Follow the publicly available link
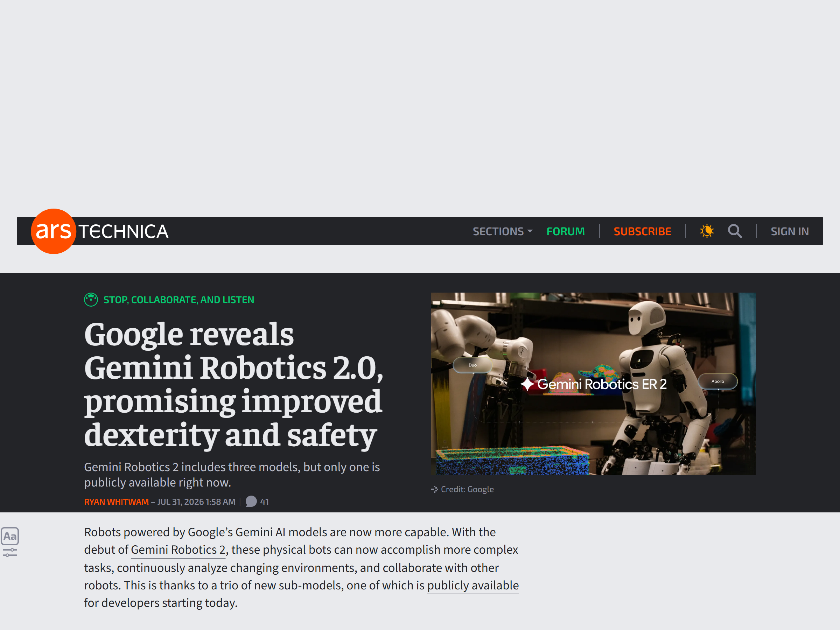Screen dimensions: 840x630 [473, 585]
